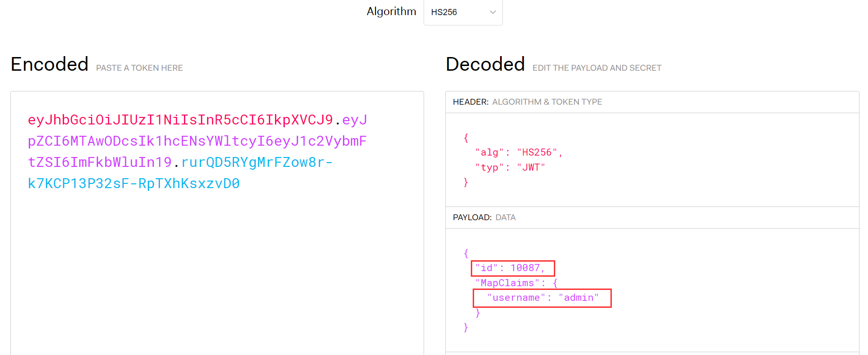Click the purple eyJ payload start on first line
The image size is (868, 355).
click(x=355, y=120)
